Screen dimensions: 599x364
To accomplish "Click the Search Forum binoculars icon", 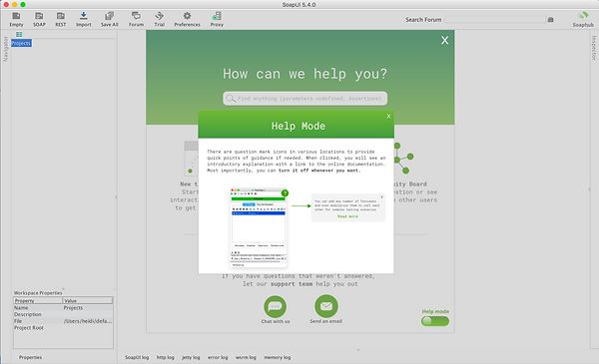I will pos(550,20).
